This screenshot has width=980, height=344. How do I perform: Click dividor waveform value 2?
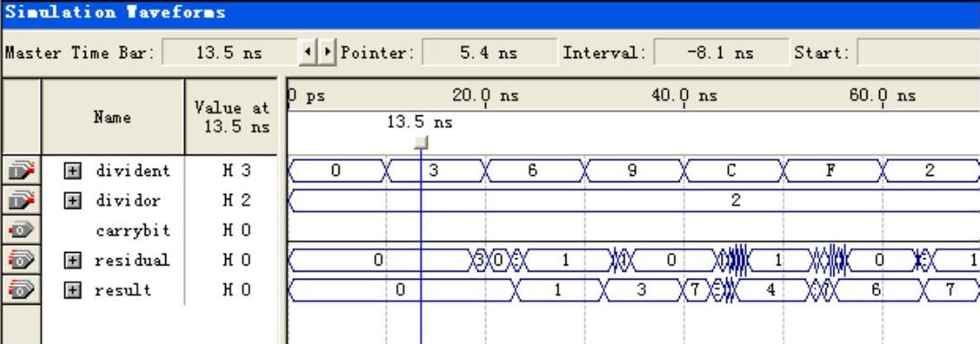(x=735, y=200)
